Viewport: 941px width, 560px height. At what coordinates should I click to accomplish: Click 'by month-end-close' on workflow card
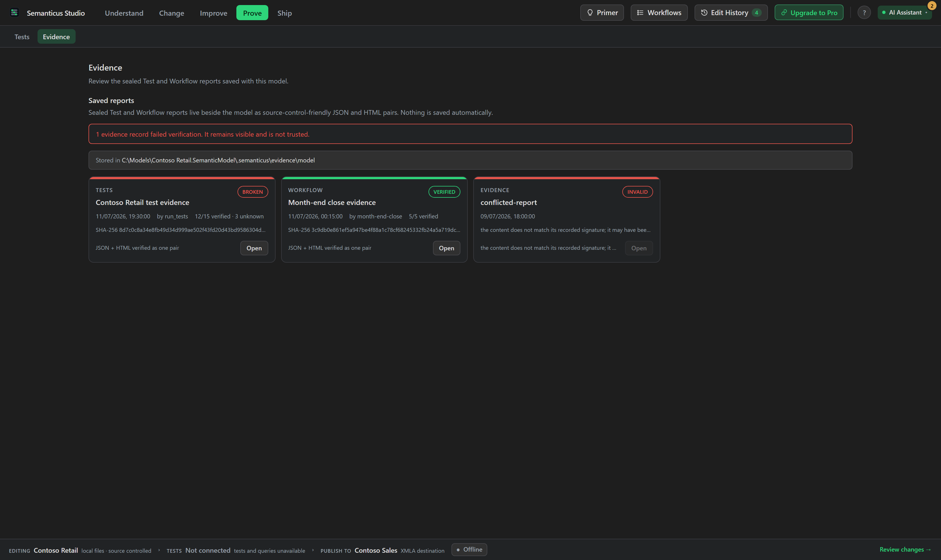point(376,216)
